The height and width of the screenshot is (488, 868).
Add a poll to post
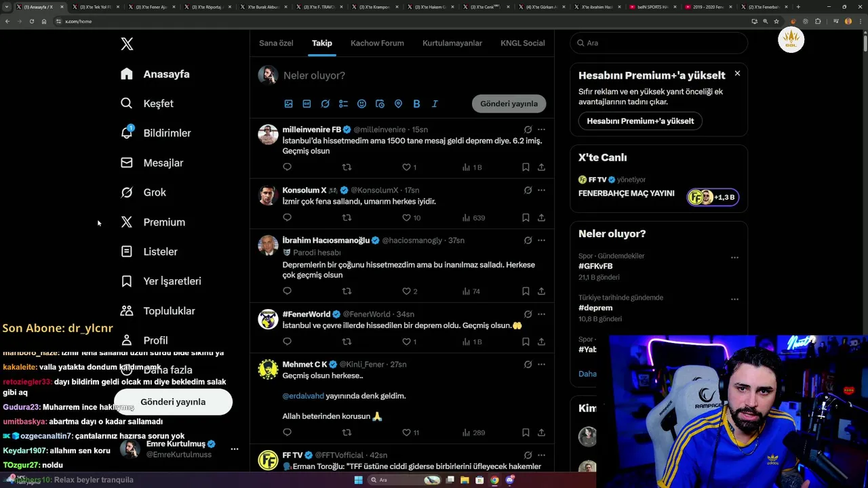343,104
